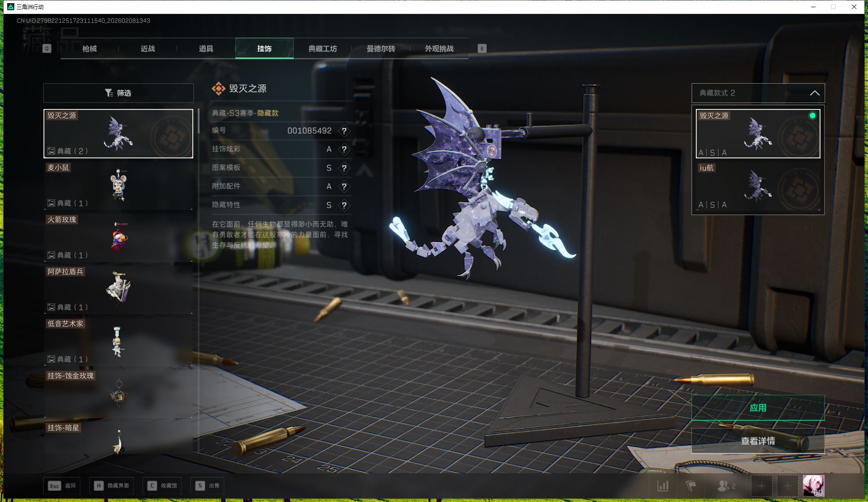The height and width of the screenshot is (502, 868).
Task: Open the 典藏工坊 tab
Action: point(322,48)
